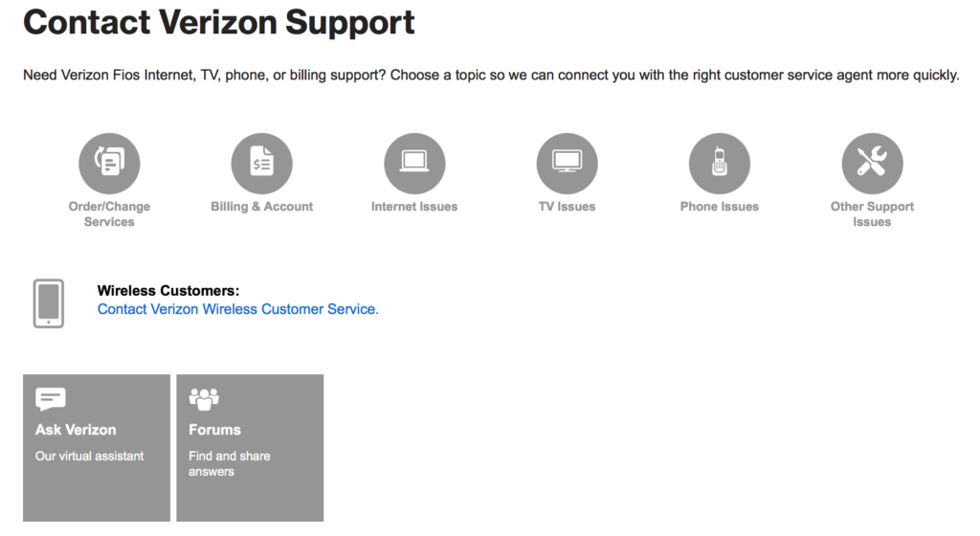Click the Contact Verizon Support heading
The height and width of the screenshot is (536, 980).
click(219, 23)
